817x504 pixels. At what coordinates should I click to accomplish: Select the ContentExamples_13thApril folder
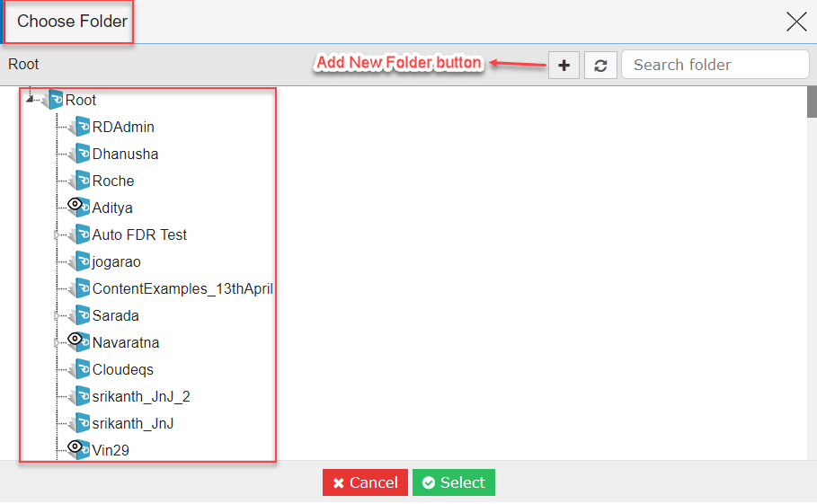point(182,288)
